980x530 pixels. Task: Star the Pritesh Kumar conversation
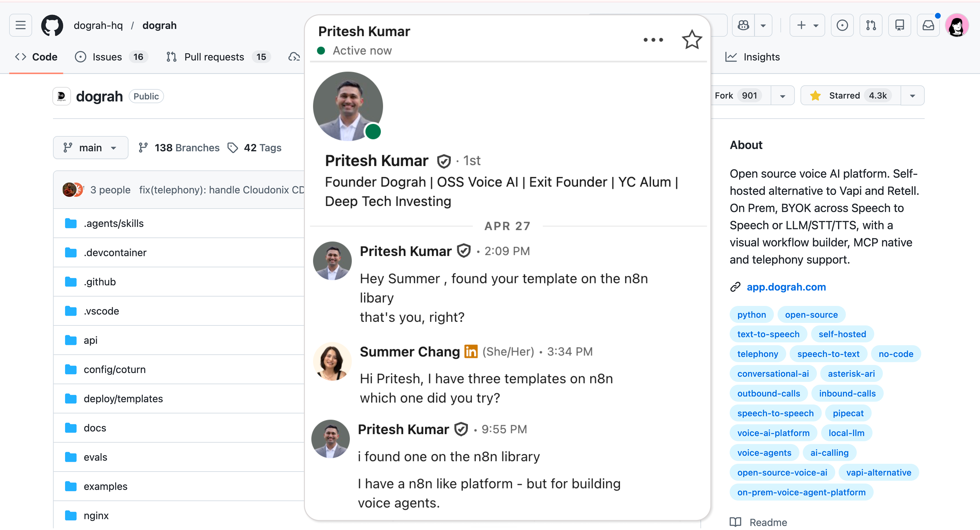pyautogui.click(x=692, y=40)
